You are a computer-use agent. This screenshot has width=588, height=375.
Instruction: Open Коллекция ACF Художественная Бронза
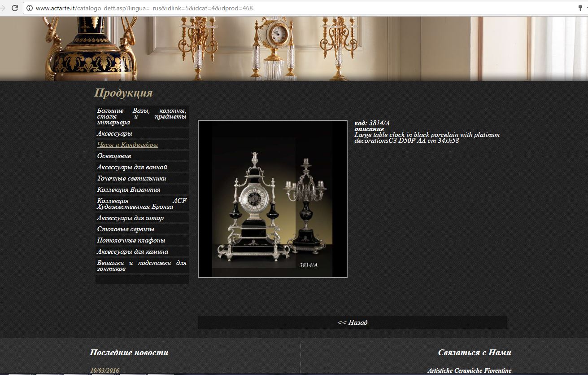(142, 203)
